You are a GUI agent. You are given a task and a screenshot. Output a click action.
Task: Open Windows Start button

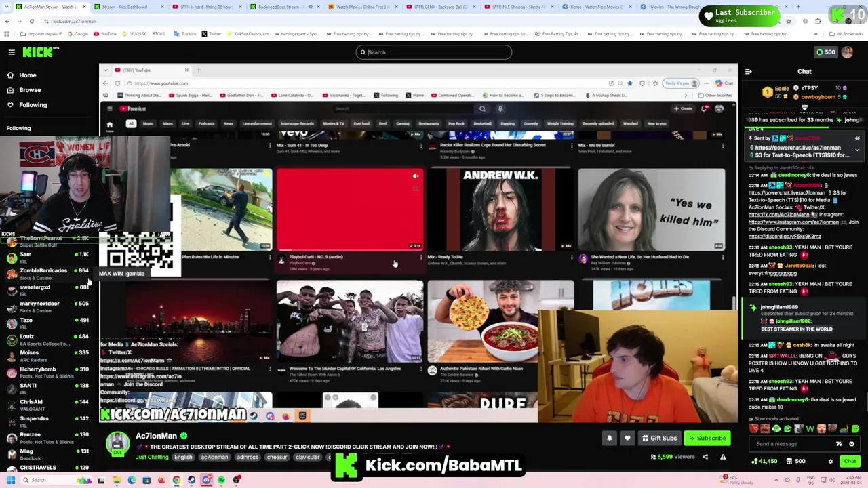(x=10, y=481)
